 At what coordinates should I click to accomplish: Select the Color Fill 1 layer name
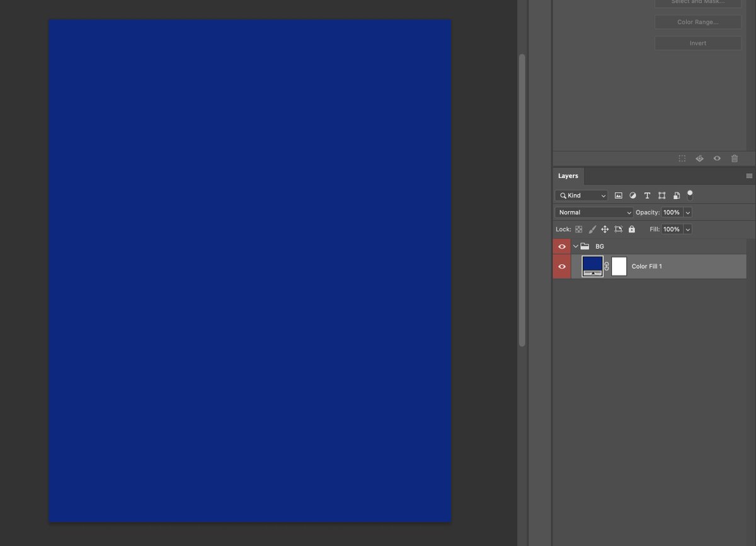(647, 267)
